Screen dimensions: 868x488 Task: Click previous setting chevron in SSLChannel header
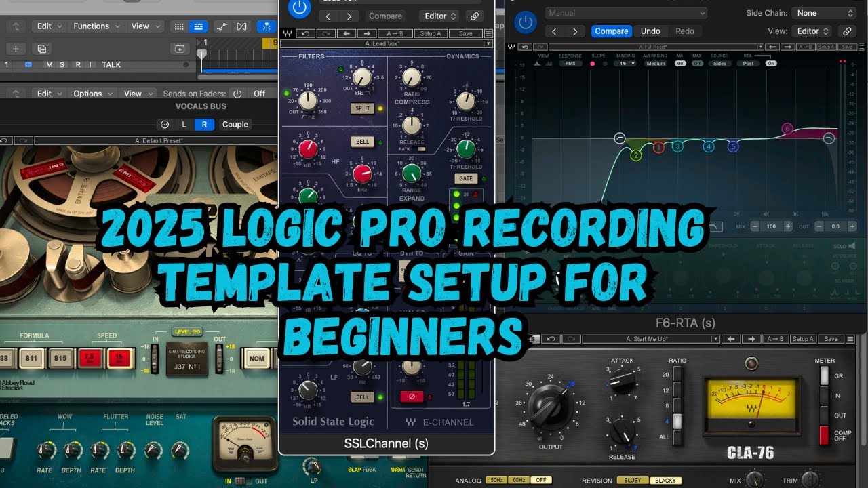[x=328, y=16]
